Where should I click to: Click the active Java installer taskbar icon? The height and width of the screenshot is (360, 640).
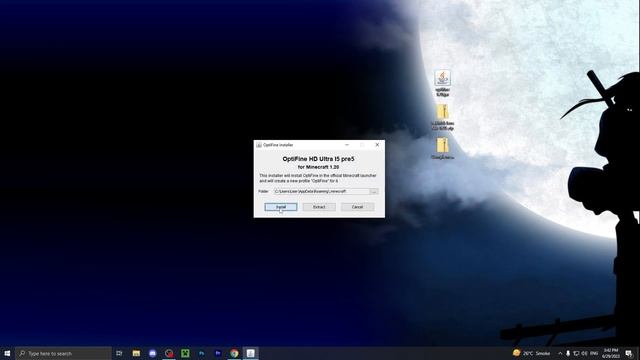pyautogui.click(x=251, y=353)
